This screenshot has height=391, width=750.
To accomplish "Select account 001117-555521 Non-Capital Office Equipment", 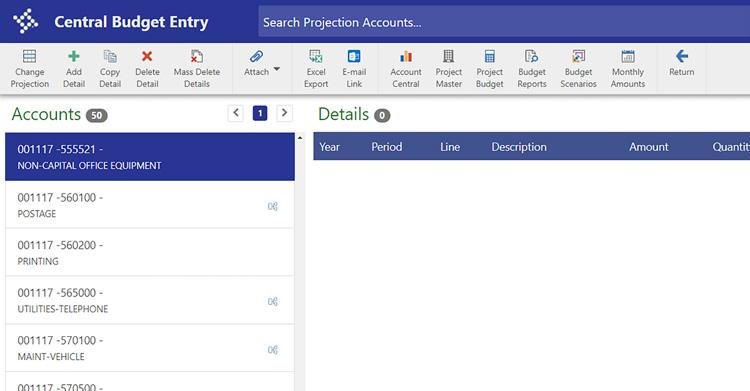I will (x=150, y=157).
